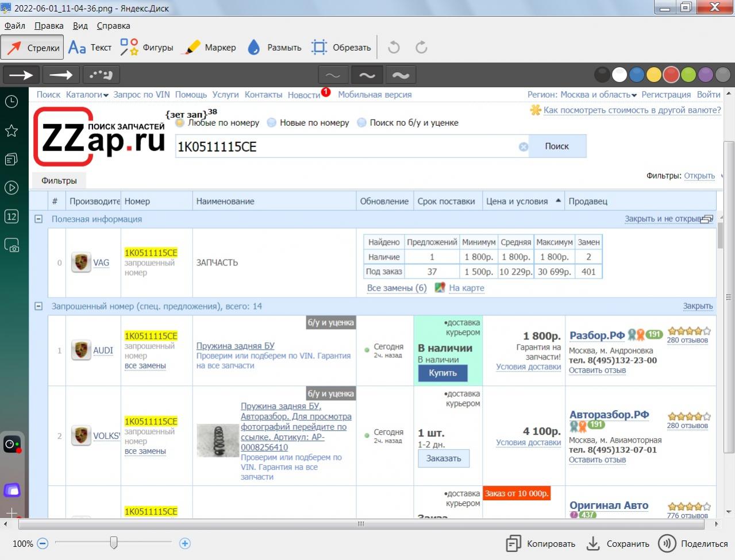Click the Купить button
This screenshot has width=735, height=560.
442,373
